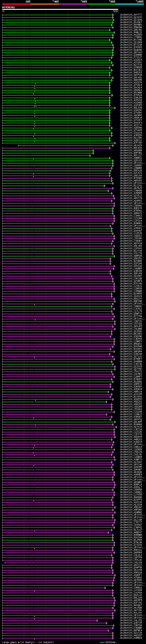Select the green alignment bar for UniRef100_A8G6B6

pos(48,151)
